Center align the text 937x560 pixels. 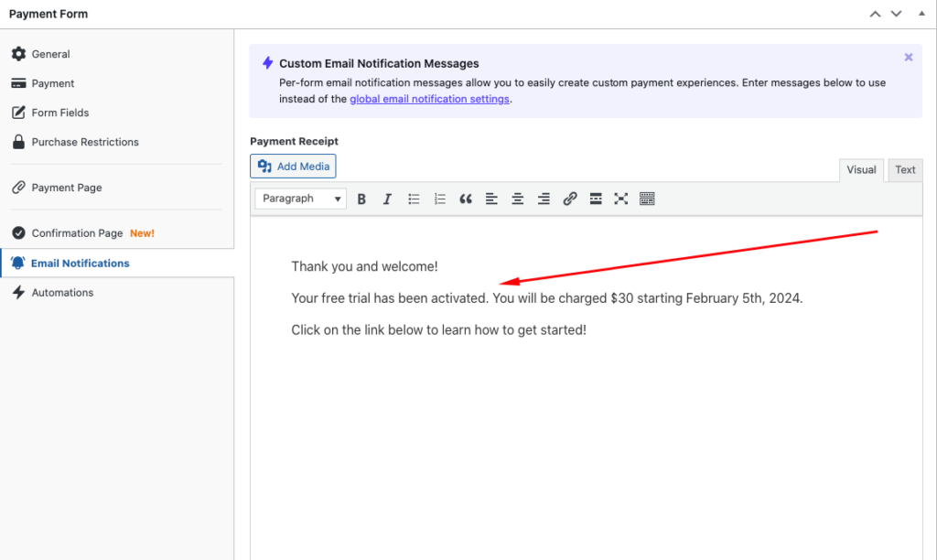click(x=518, y=199)
